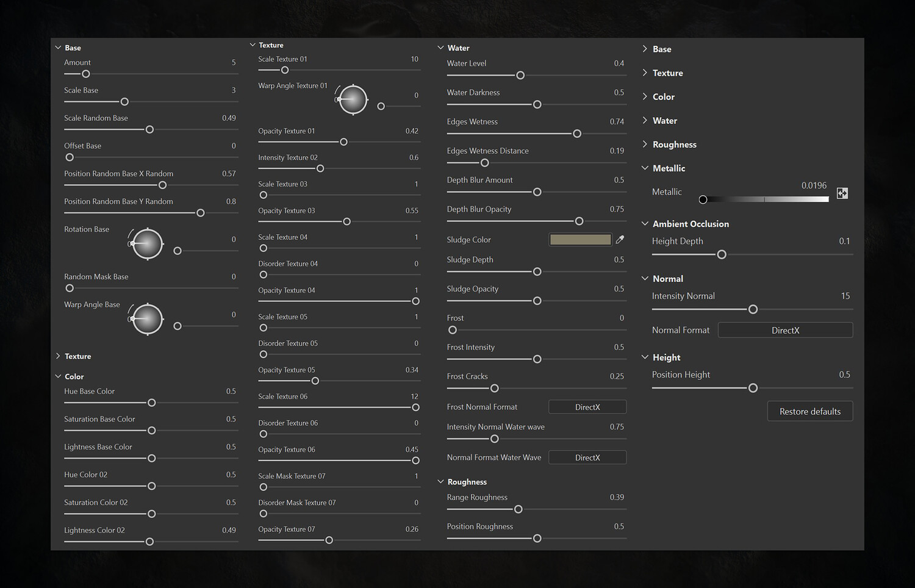Screen dimensions: 915x588
Task: Open Normal Format Water Wave dropdown
Action: click(587, 457)
